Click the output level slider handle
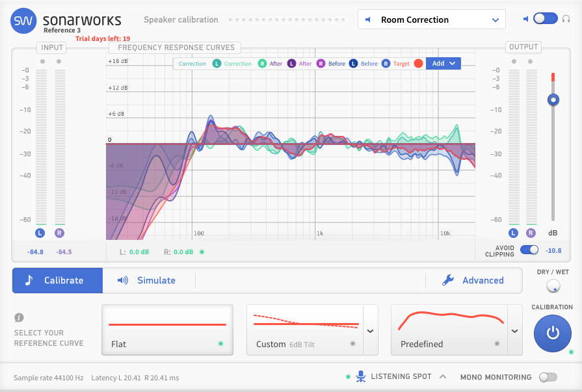 tap(553, 99)
